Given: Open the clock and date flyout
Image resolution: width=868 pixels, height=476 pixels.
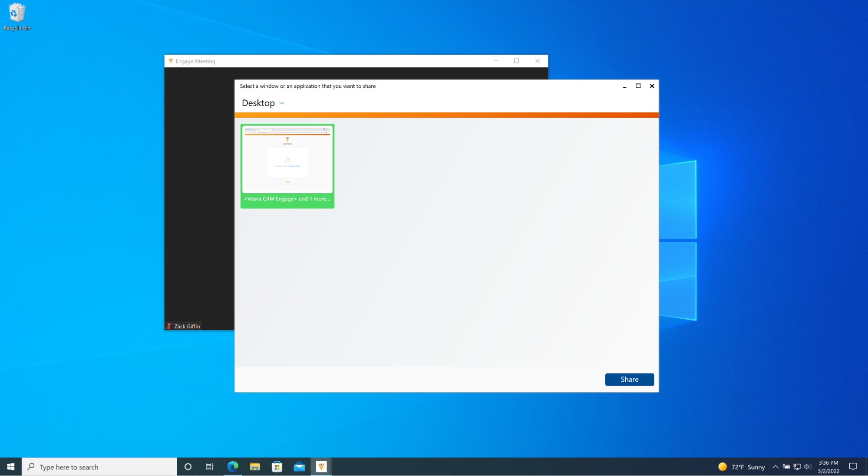Looking at the screenshot, I should click(x=828, y=467).
